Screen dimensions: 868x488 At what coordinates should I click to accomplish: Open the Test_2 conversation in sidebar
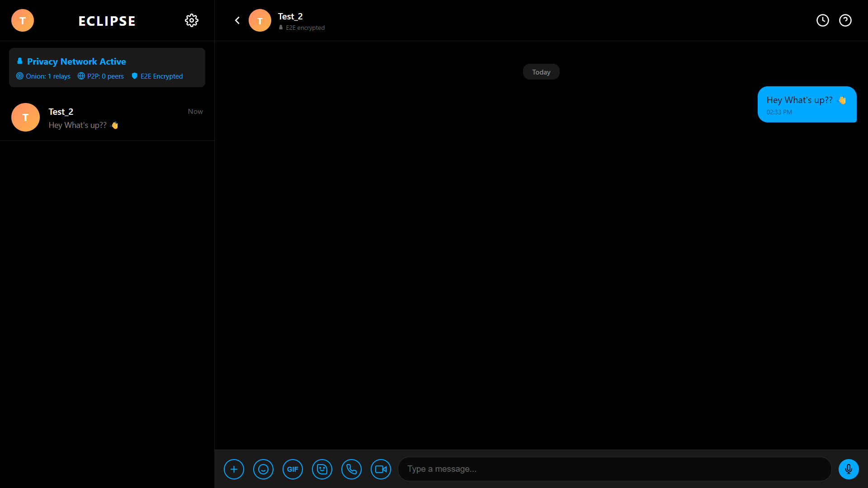[x=107, y=117]
